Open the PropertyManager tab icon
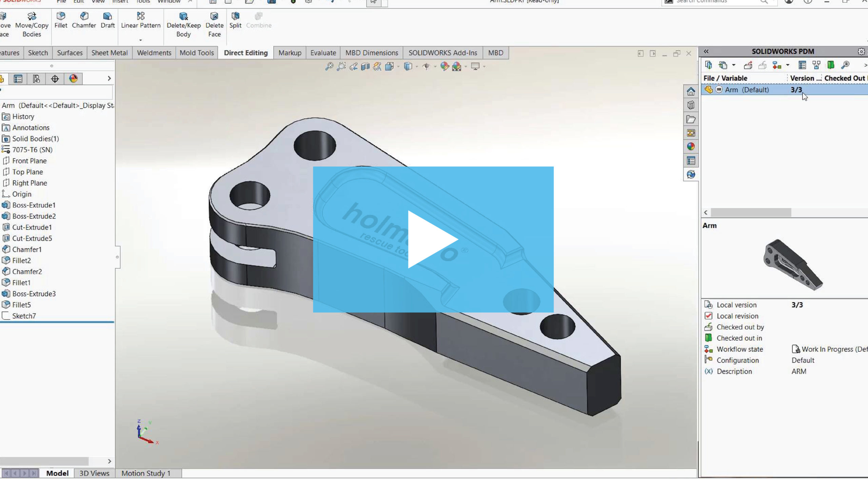The image size is (868, 479). [x=18, y=79]
